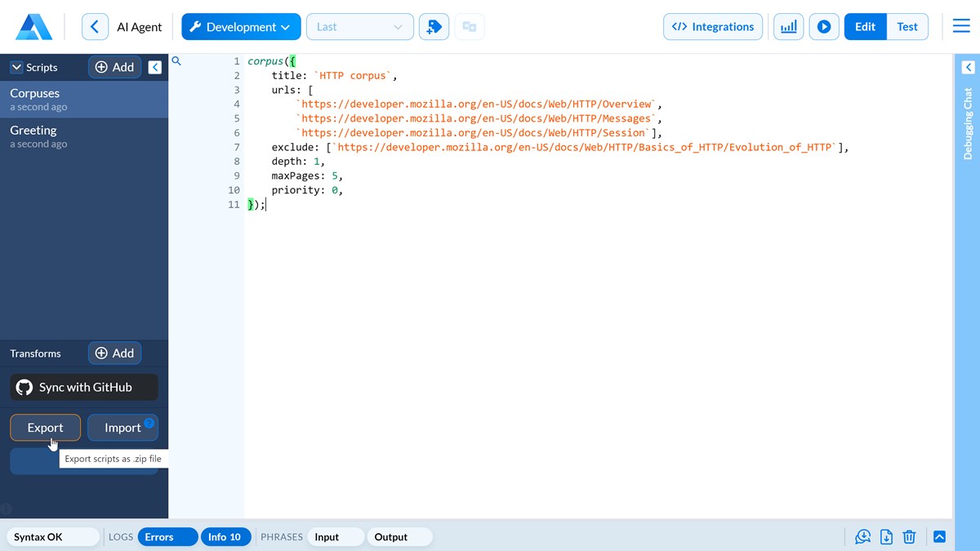980x551 pixels.
Task: Toggle the Errors log filter
Action: pyautogui.click(x=167, y=537)
